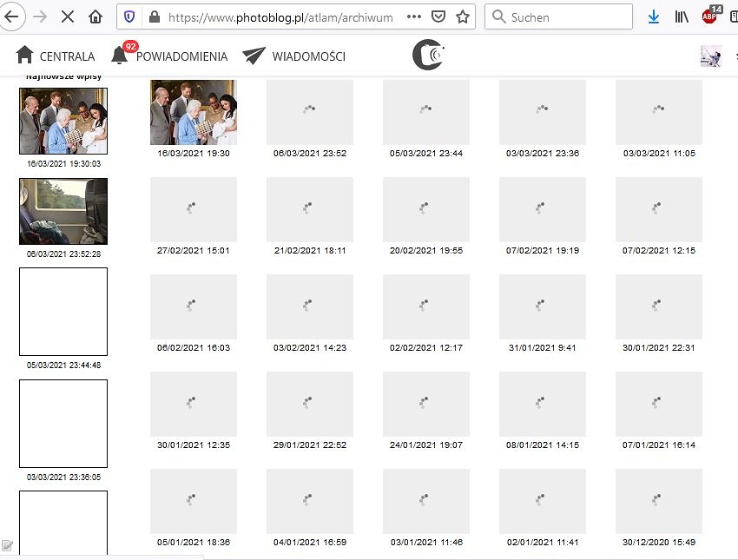Open sidebar blank entry above 03/03/2021 23:36:05
Image resolution: width=738 pixels, height=560 pixels.
pyautogui.click(x=63, y=424)
